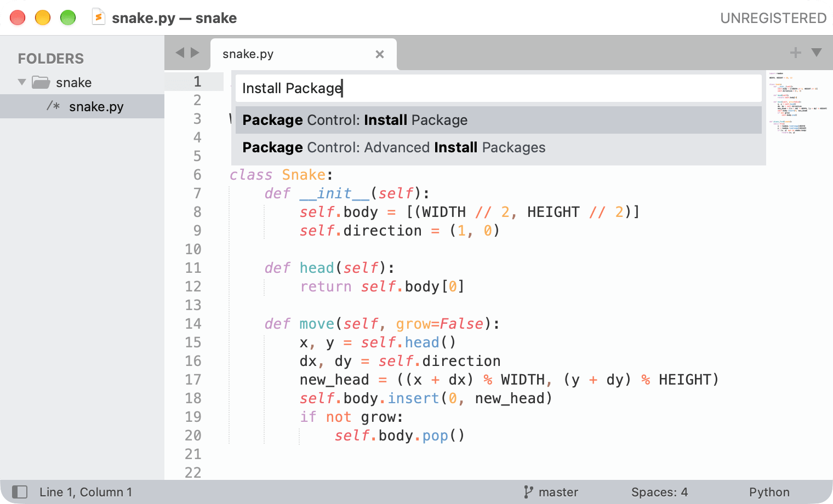Click the master branch name in status bar
Screen dimensions: 833x504
click(558, 492)
